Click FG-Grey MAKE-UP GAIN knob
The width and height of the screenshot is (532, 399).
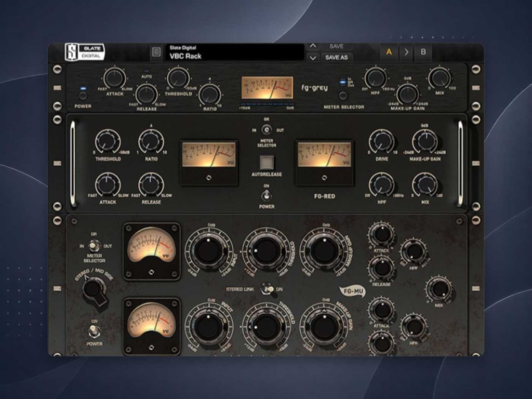click(407, 94)
